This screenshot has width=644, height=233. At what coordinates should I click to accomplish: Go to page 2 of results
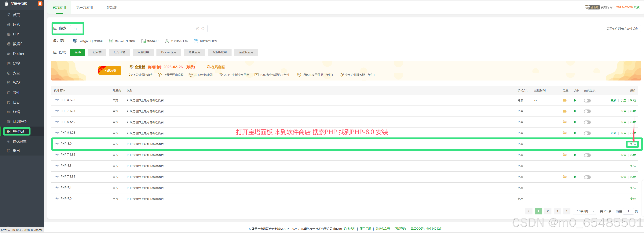click(547, 211)
